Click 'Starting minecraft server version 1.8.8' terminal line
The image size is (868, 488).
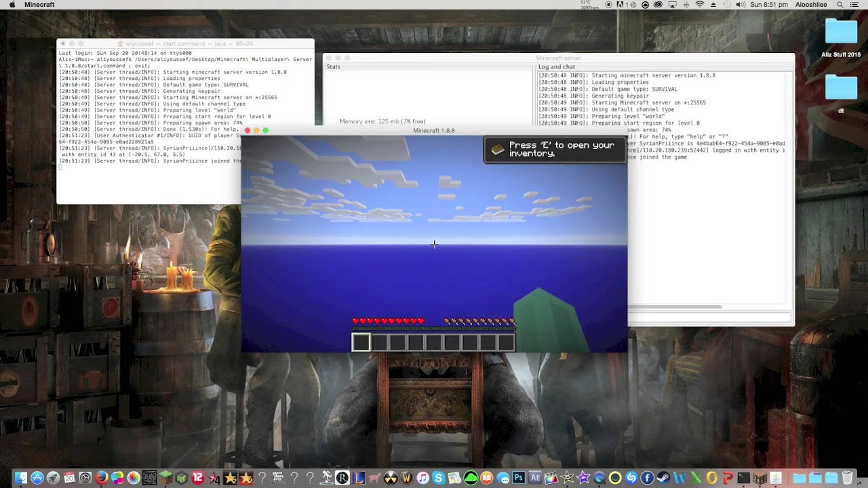tap(173, 72)
